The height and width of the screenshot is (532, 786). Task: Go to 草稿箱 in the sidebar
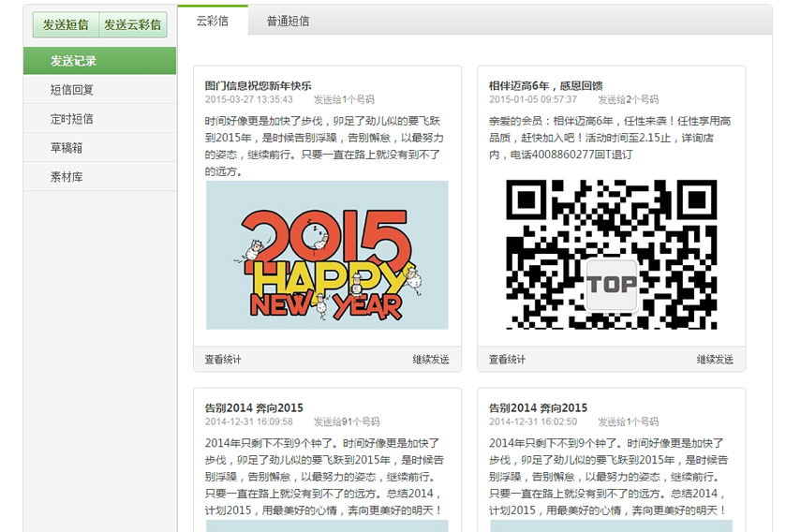click(x=99, y=148)
